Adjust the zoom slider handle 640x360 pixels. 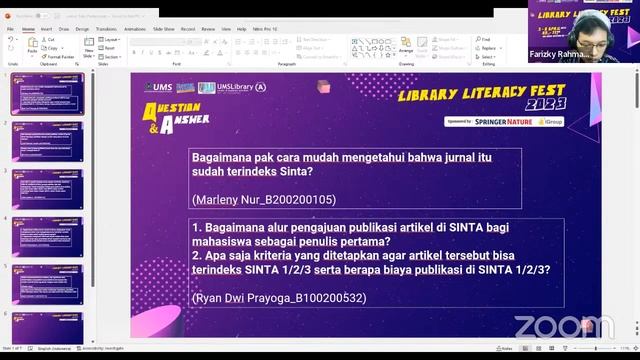pyautogui.click(x=596, y=348)
